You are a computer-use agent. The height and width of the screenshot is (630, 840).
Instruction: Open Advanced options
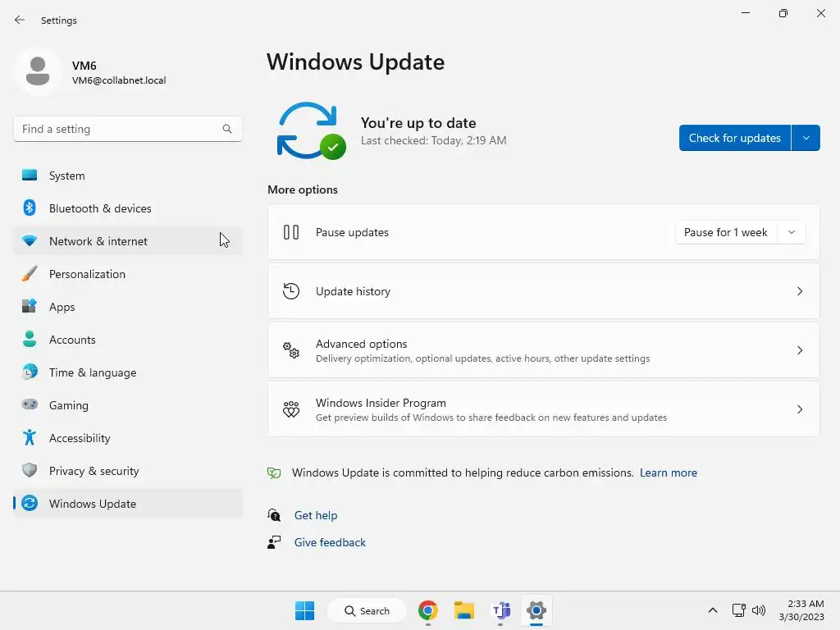(x=543, y=350)
